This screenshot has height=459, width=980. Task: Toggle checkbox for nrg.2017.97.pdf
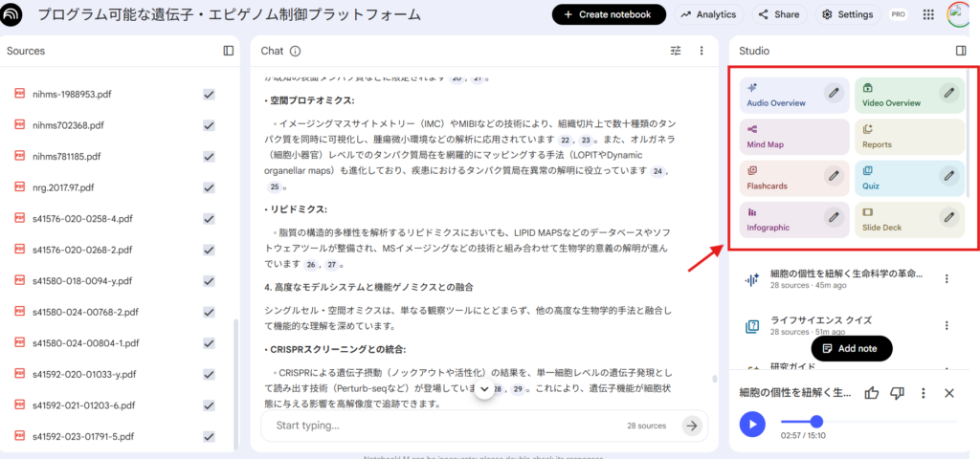[209, 187]
